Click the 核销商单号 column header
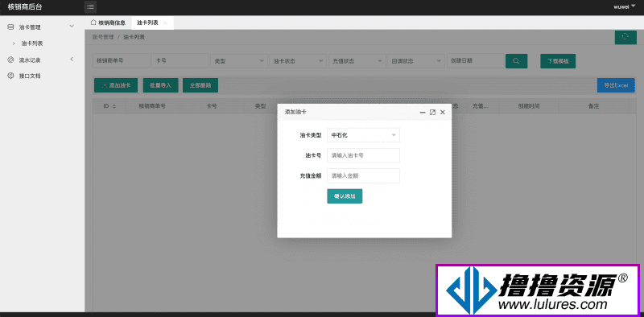 pyautogui.click(x=152, y=106)
